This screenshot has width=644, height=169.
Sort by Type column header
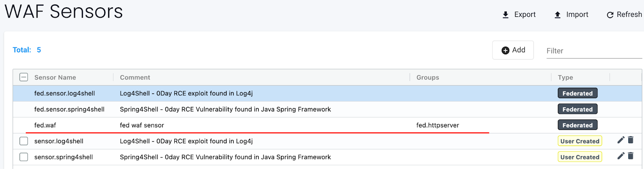[x=565, y=77]
